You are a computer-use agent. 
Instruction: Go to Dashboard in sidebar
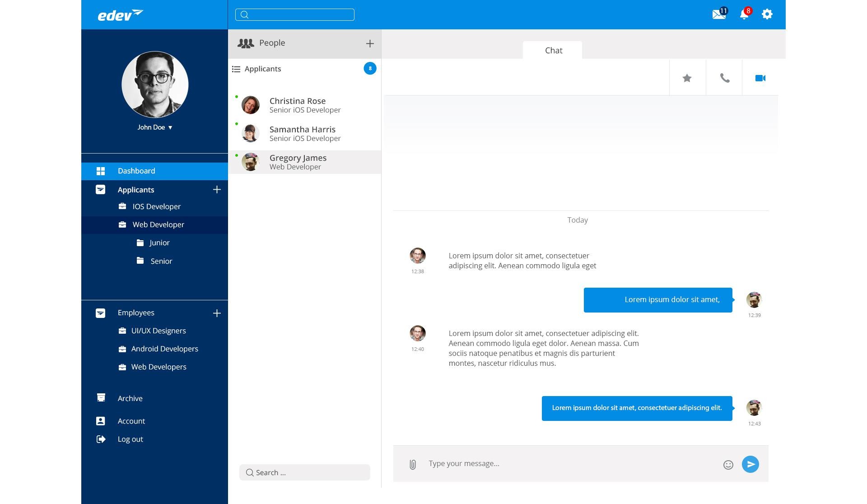point(136,171)
